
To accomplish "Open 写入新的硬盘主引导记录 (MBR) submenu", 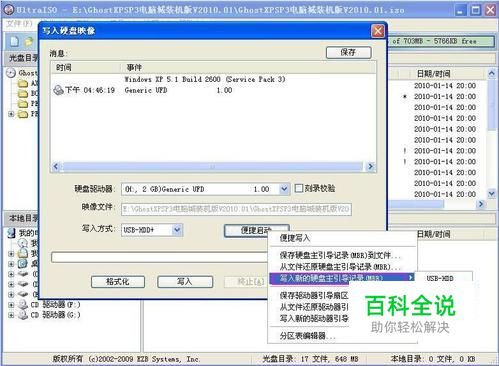I will click(342, 277).
